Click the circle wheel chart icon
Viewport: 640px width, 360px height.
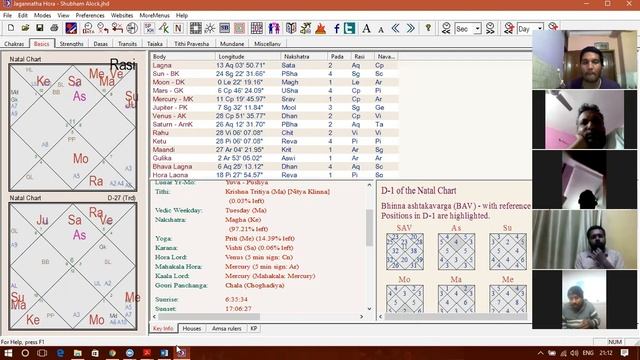coord(132,28)
